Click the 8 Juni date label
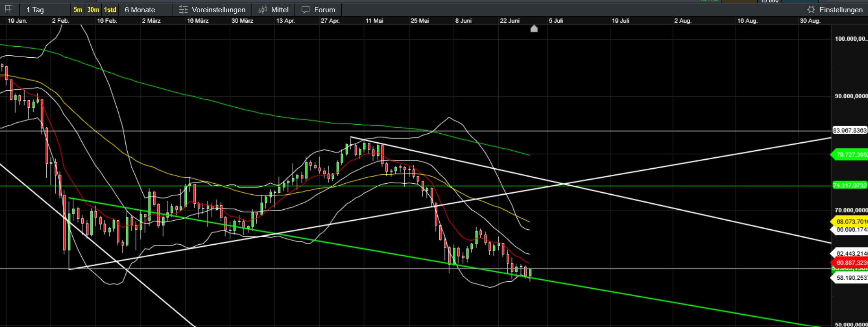Viewport: 868px width, 327px height. pyautogui.click(x=463, y=21)
